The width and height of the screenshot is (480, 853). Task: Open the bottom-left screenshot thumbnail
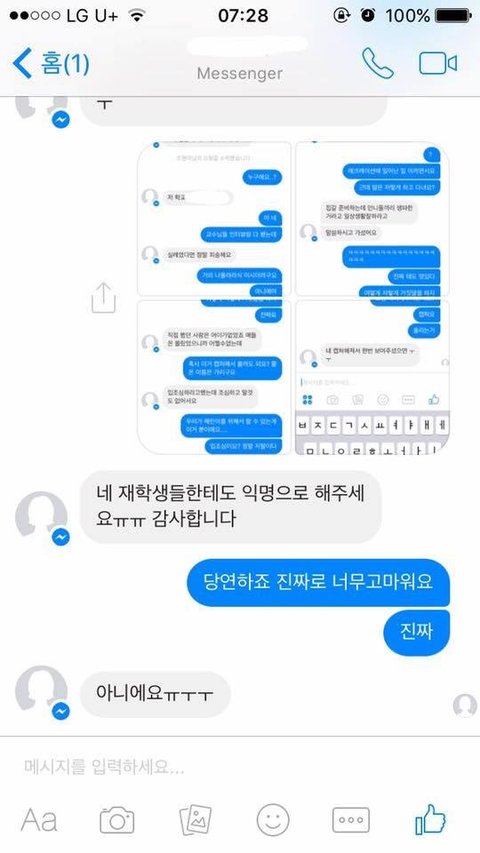pyautogui.click(x=214, y=377)
